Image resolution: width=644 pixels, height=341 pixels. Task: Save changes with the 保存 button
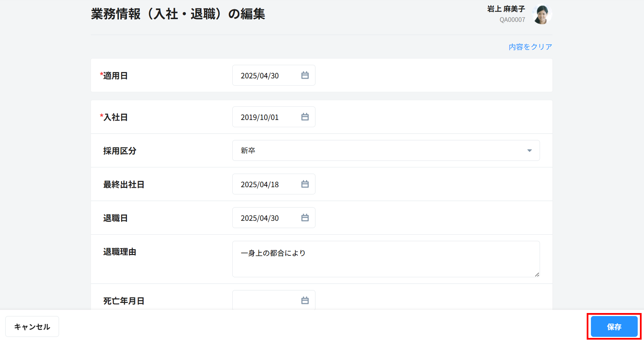(614, 327)
